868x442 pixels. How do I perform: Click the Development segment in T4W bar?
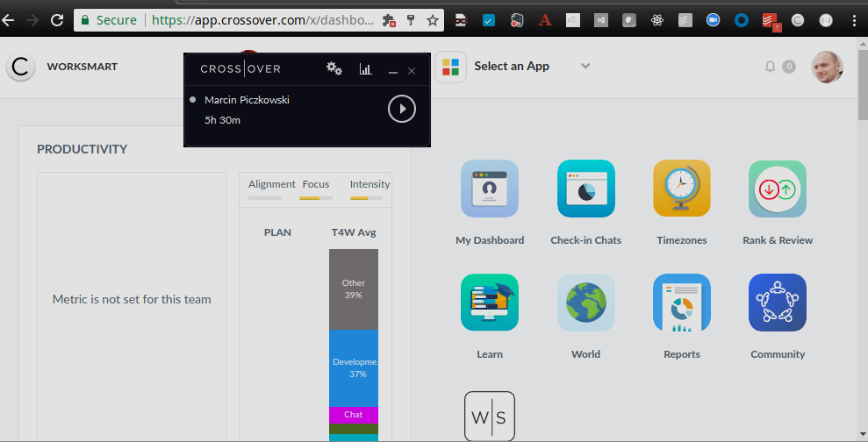tap(354, 367)
